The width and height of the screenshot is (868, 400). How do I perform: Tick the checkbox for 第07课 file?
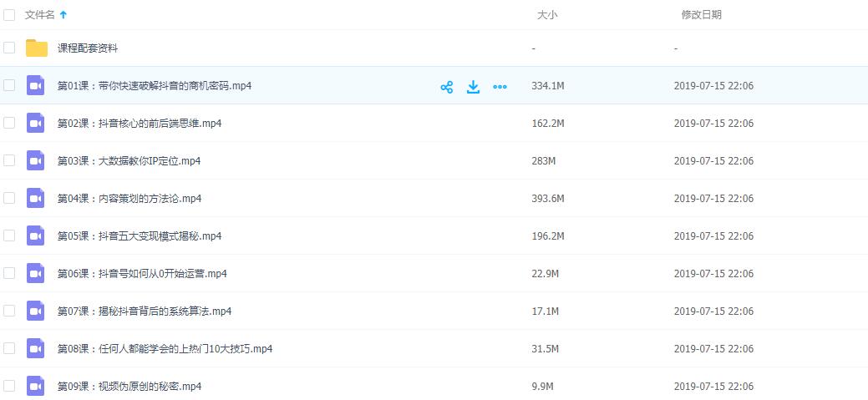[9, 311]
